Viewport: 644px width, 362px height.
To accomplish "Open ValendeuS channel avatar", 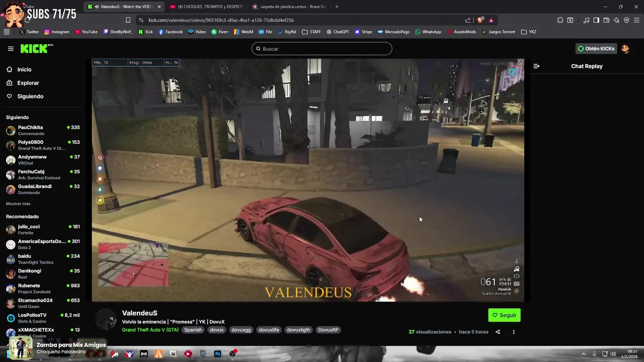I will [106, 319].
